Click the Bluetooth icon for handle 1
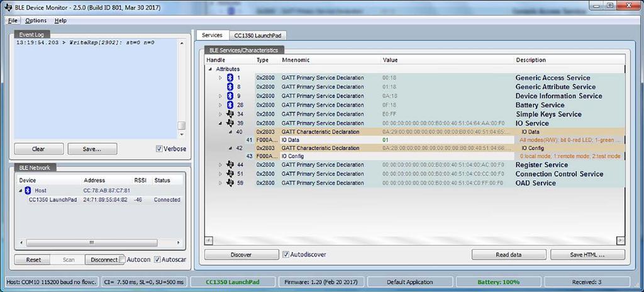Image resolution: width=644 pixels, height=292 pixels. click(x=230, y=78)
